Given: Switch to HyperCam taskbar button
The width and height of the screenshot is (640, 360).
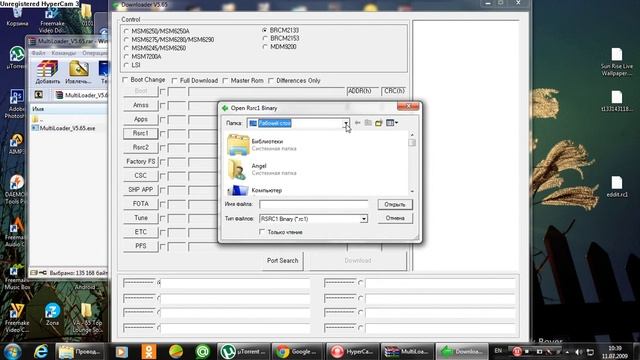Looking at the screenshot, I should click(x=352, y=351).
